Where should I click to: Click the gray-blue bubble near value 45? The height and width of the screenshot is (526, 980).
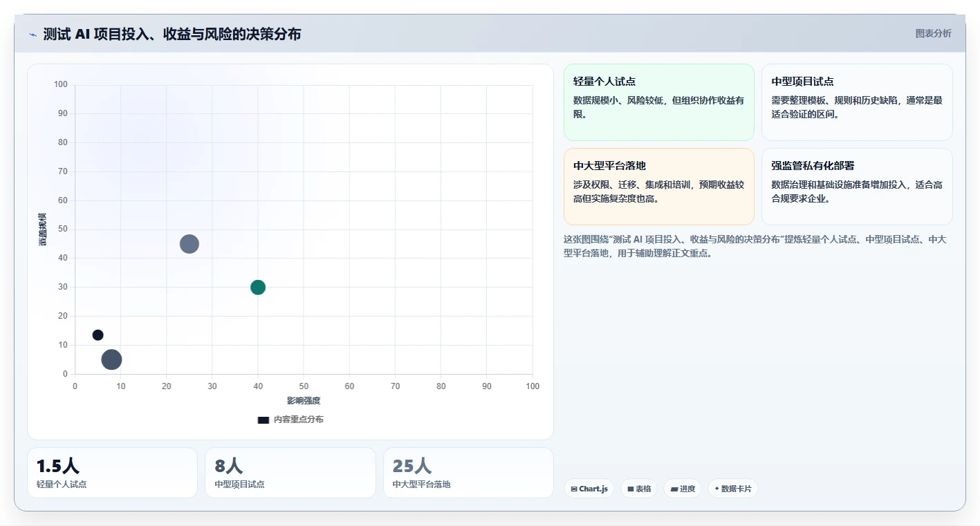(x=189, y=243)
